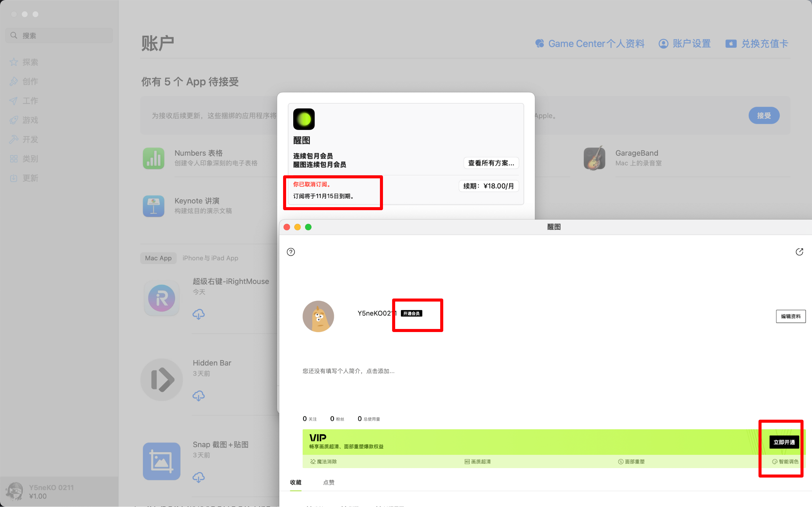
Task: Open 查看所有方案 plans dropdown
Action: coord(491,163)
